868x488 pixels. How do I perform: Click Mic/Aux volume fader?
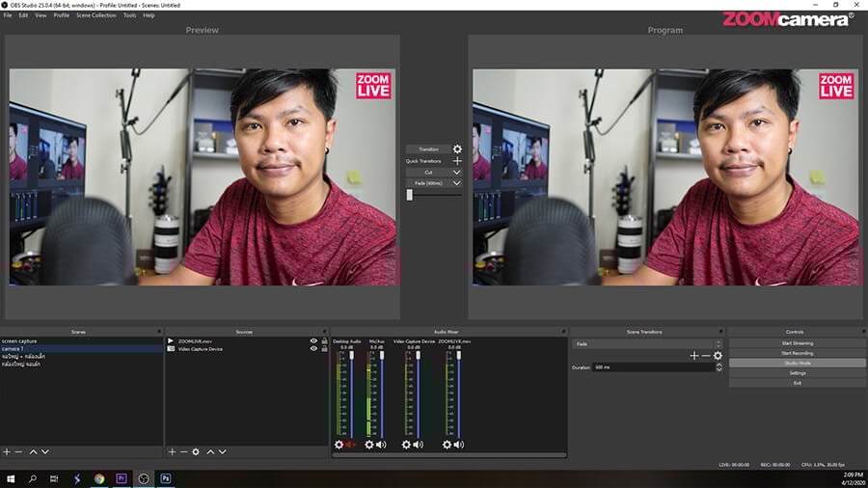[x=381, y=355]
